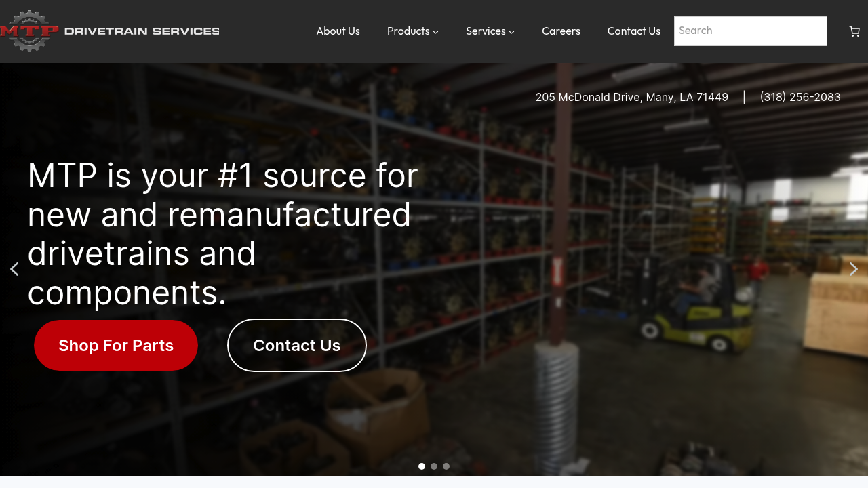
Task: Expand the Products dropdown menu
Action: tap(413, 31)
